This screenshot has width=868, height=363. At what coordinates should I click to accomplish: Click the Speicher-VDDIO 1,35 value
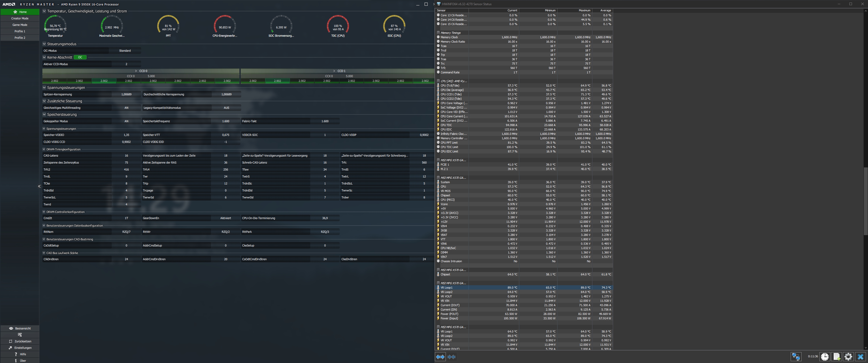click(126, 135)
